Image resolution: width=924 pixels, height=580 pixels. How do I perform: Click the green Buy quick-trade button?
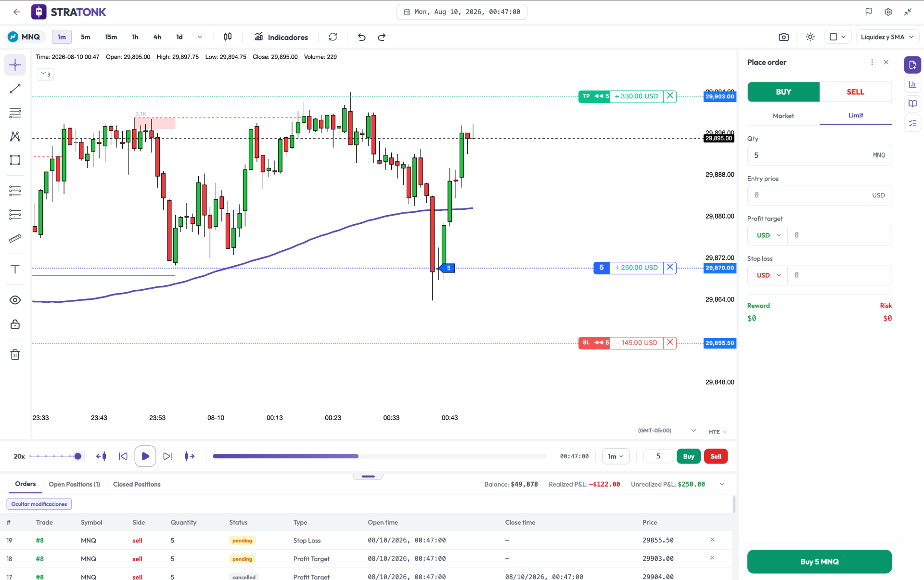pos(689,456)
